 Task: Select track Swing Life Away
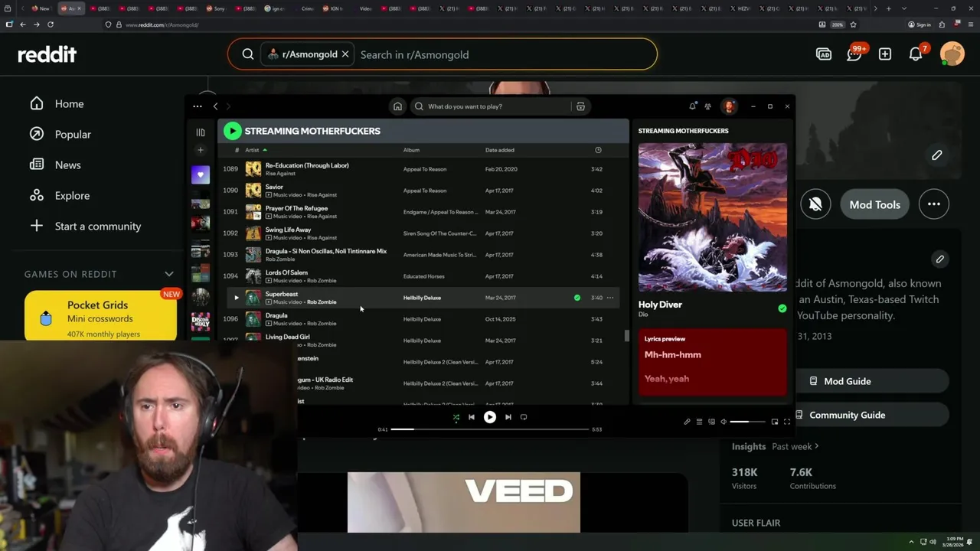[x=288, y=230]
